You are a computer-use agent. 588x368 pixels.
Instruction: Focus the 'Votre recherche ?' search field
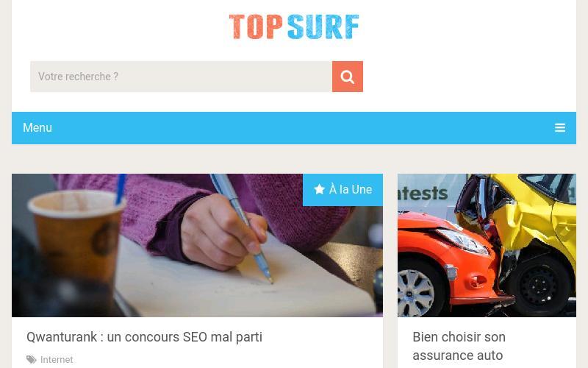click(x=181, y=77)
